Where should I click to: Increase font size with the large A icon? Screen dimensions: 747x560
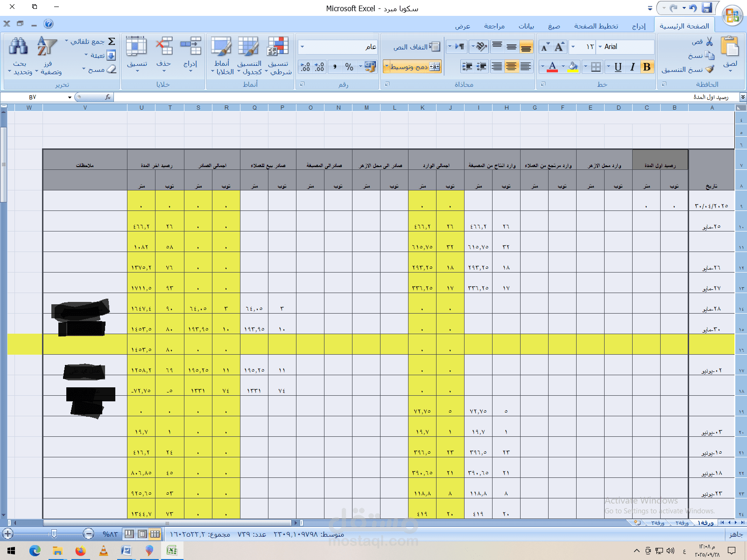tap(559, 47)
